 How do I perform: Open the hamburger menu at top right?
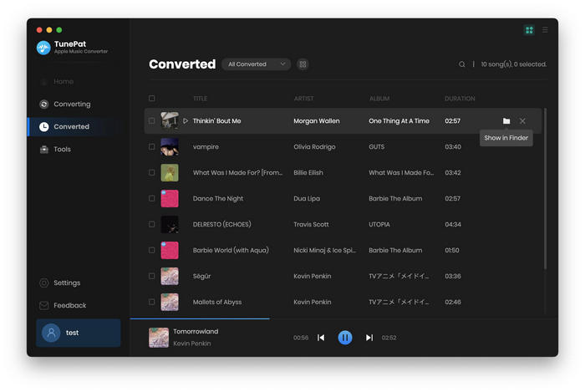(x=545, y=30)
